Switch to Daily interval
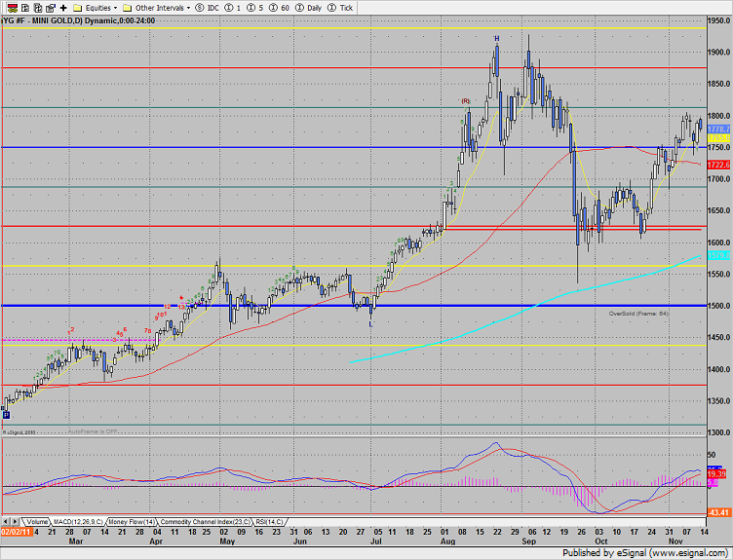 (x=308, y=8)
